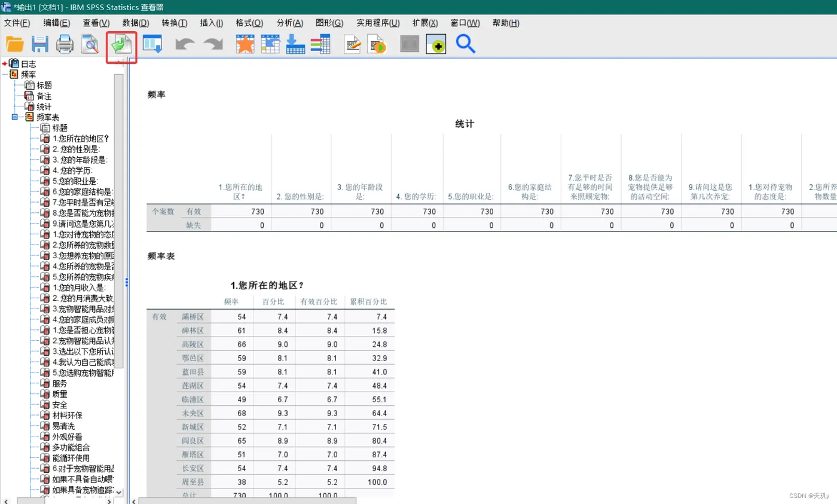The width and height of the screenshot is (837, 504).
Task: Select the 频率 root node in the outline
Action: tap(28, 75)
